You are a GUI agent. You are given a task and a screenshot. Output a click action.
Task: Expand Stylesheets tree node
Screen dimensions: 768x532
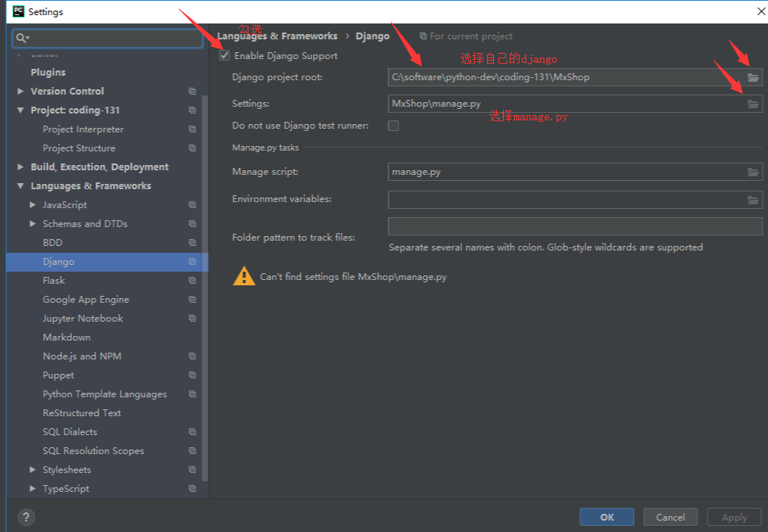(33, 470)
